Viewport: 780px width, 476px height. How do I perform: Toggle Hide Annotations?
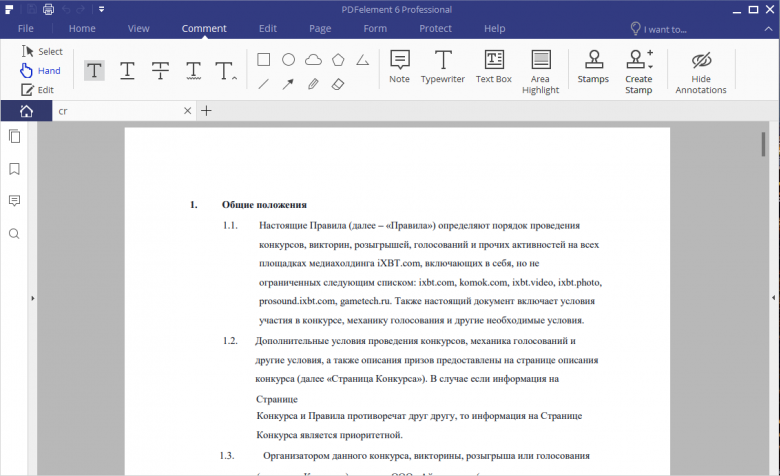pos(700,70)
